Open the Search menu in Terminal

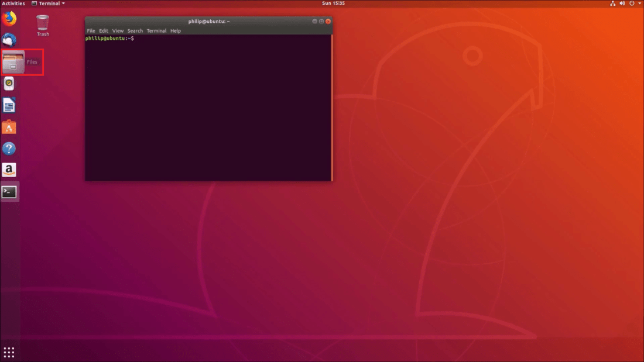point(135,30)
